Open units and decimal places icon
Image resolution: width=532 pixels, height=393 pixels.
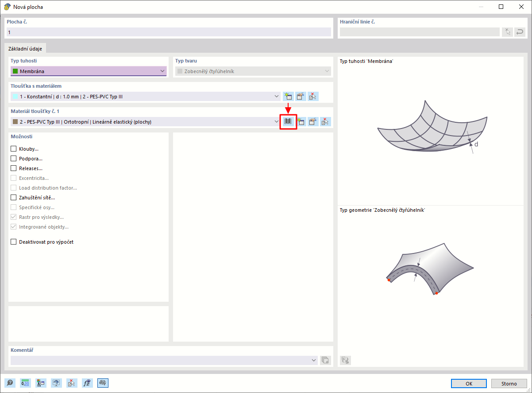[25, 383]
